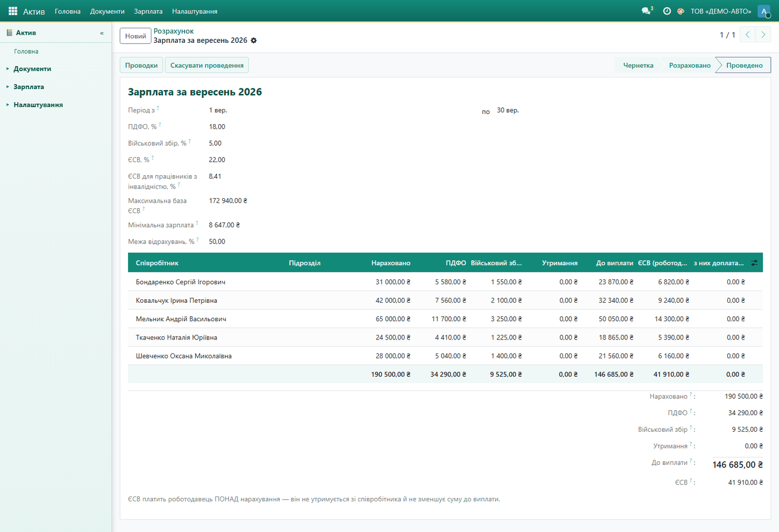Open Документи in the top menu bar
Viewport: 779px width, 532px height.
(x=107, y=11)
